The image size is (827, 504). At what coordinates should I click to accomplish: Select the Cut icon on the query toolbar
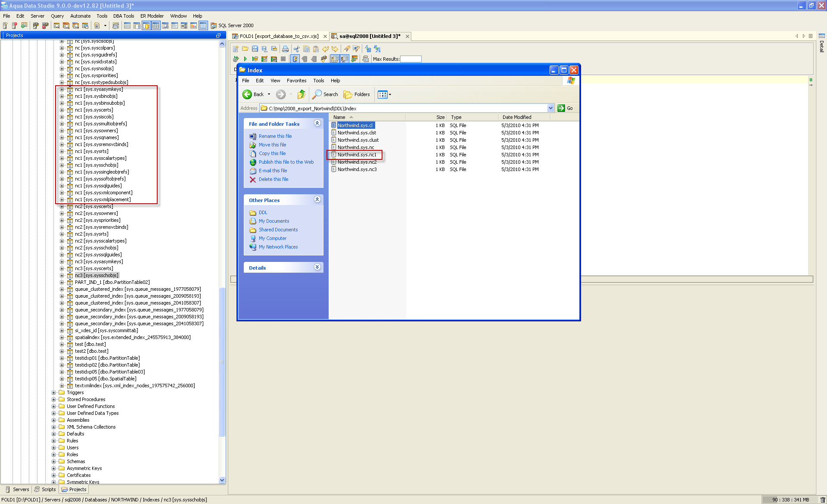click(296, 49)
